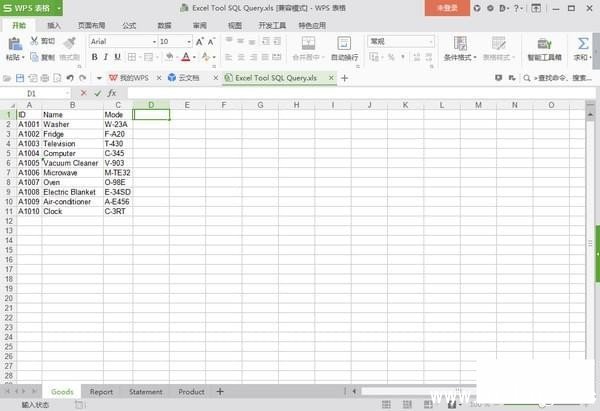Confirm cell entry with green checkmark
600x411 pixels.
pyautogui.click(x=98, y=93)
